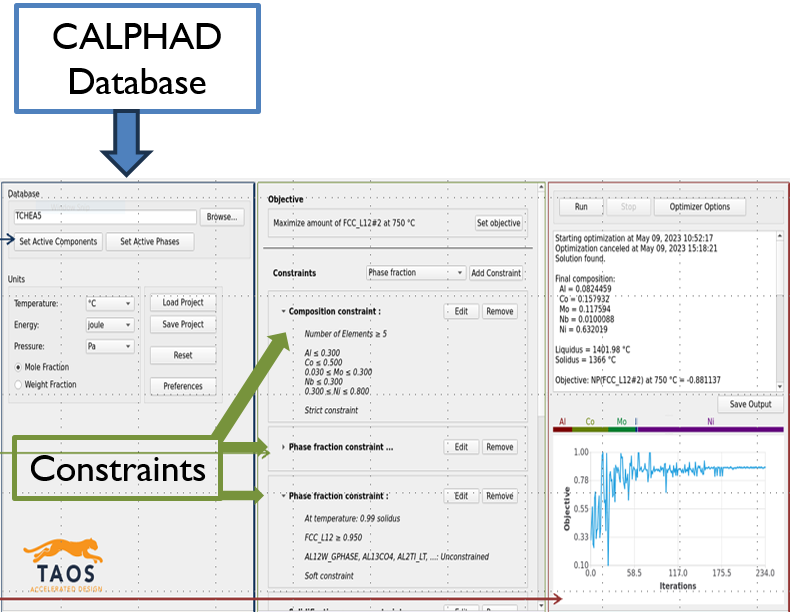Select the Mole Fraction radio button
This screenshot has height=612, width=790.
(19, 367)
